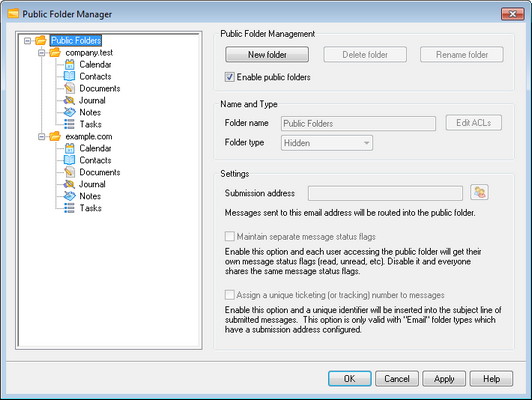
Task: Click the Journal icon under example.com
Action: 69,184
